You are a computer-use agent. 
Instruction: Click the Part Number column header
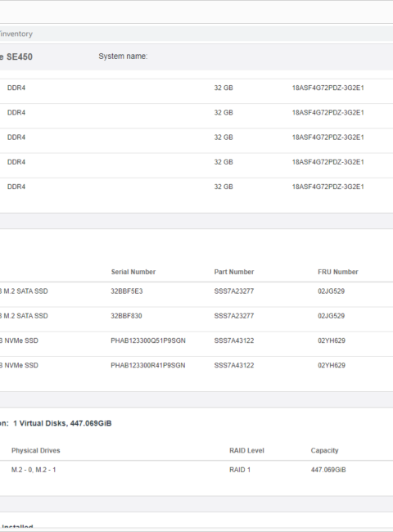point(234,272)
